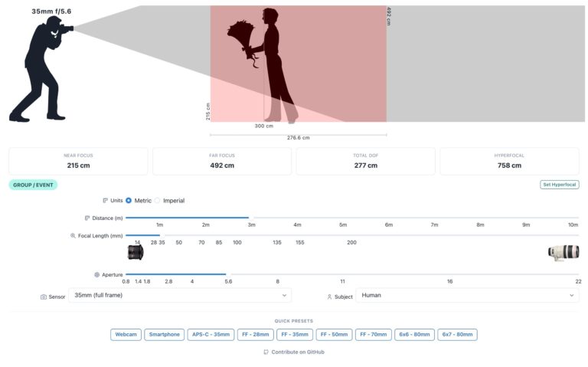Click the f/16 aperture label
The height and width of the screenshot is (367, 588).
click(x=449, y=281)
